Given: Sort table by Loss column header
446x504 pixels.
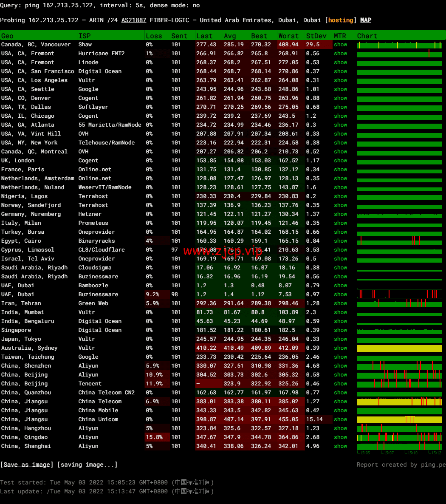Looking at the screenshot, I should pyautogui.click(x=154, y=36).
